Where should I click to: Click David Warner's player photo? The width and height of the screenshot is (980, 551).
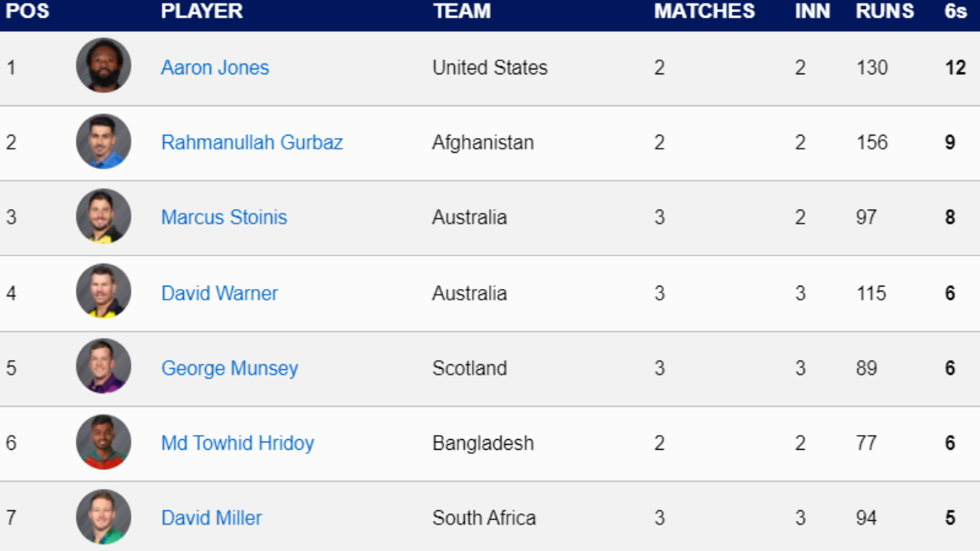coord(104,291)
